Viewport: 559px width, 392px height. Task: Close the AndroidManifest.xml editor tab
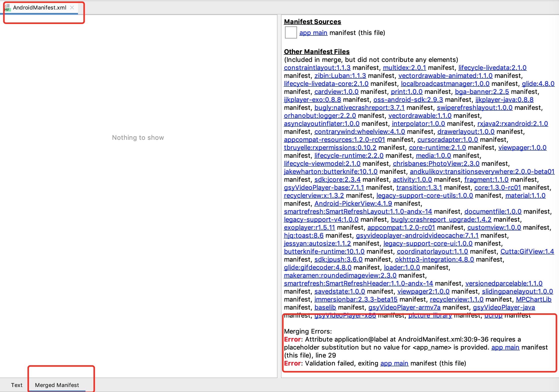[72, 8]
